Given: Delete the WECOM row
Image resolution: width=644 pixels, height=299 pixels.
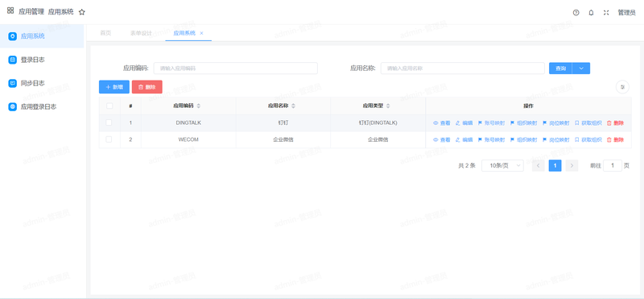Looking at the screenshot, I should click(x=615, y=140).
